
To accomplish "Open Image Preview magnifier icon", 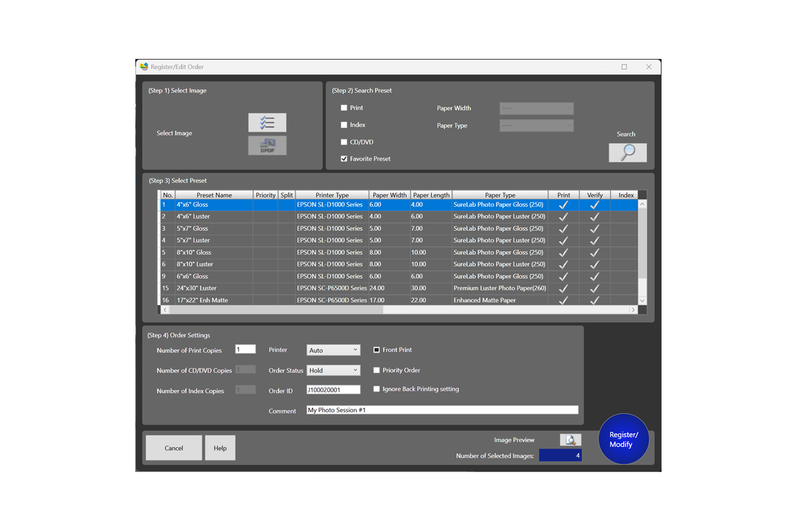I will pos(571,440).
